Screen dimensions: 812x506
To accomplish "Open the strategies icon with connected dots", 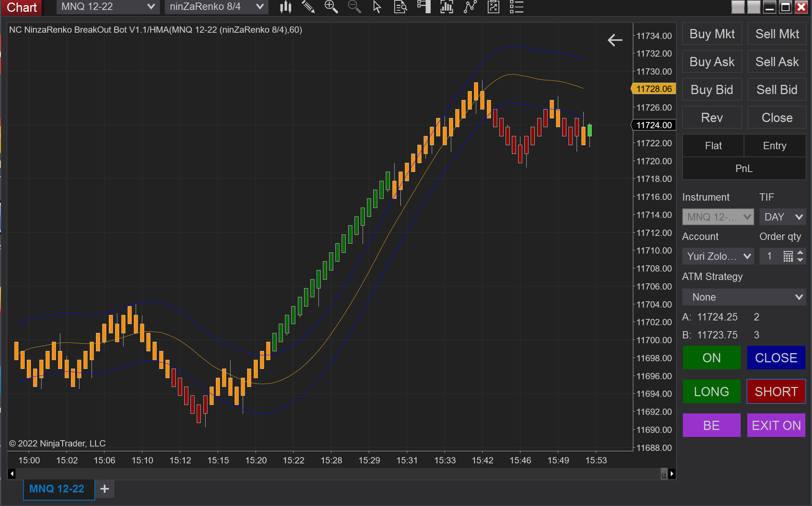I will point(470,7).
